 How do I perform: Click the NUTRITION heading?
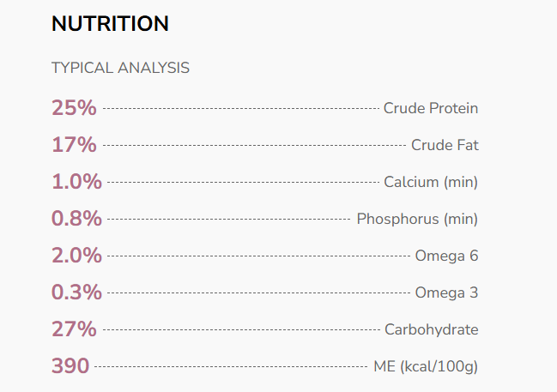click(110, 24)
